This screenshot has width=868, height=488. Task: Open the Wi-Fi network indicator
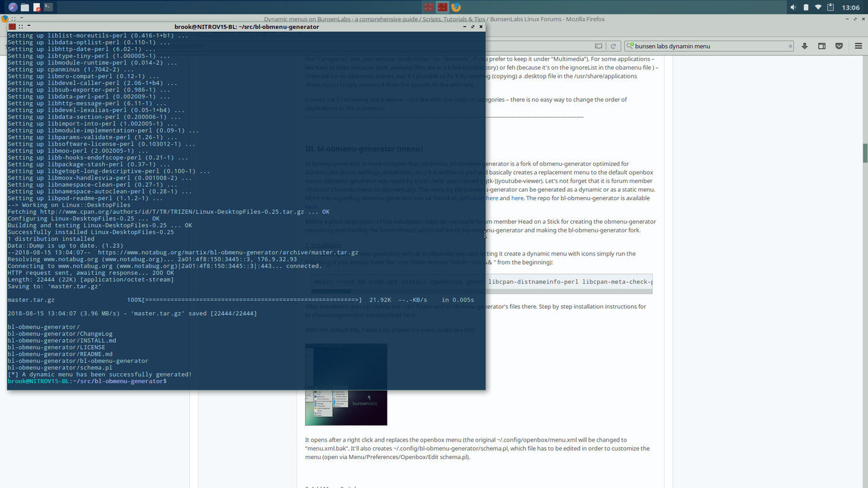(818, 7)
